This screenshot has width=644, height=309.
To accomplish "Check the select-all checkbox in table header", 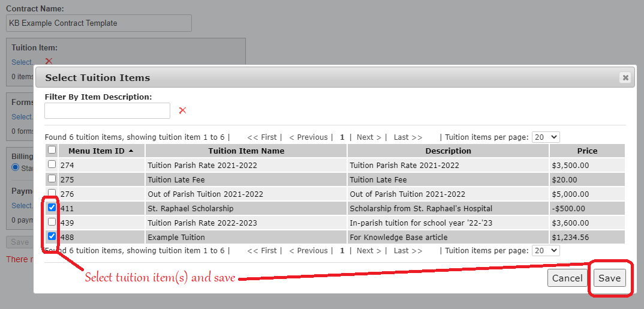I will point(52,150).
